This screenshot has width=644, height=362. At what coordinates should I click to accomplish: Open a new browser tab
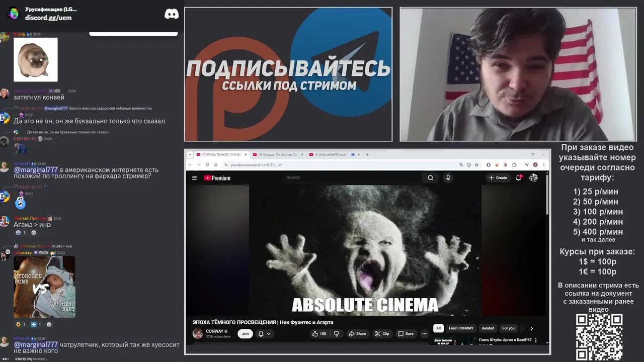pos(367,154)
